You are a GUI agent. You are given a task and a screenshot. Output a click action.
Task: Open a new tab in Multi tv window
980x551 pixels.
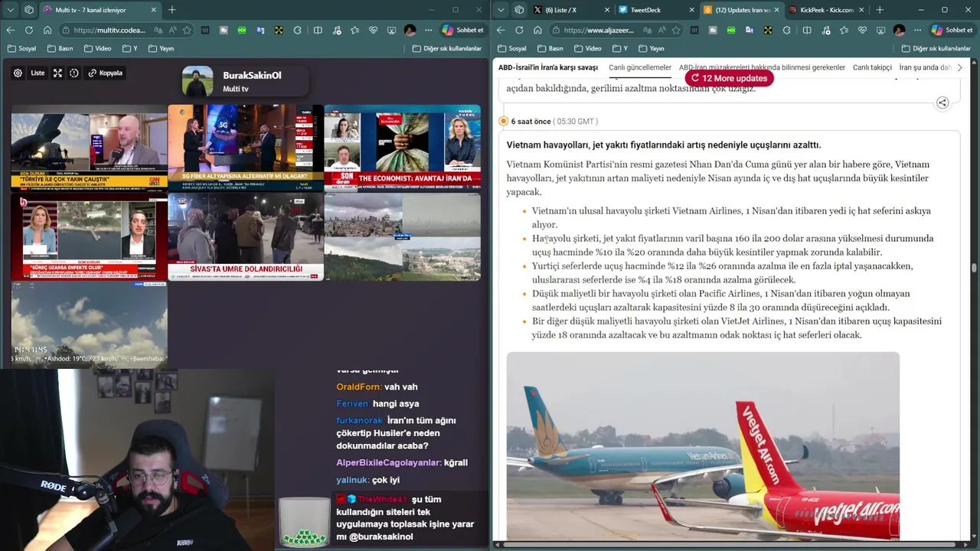(x=171, y=10)
